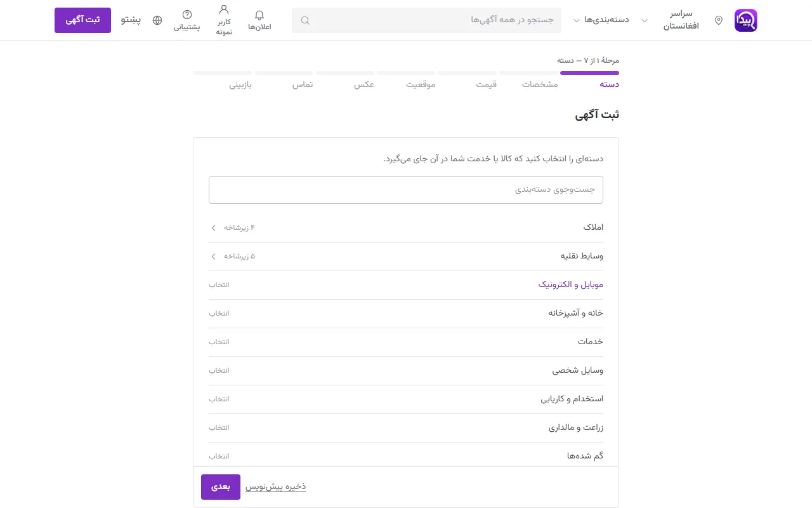Click ذخیره پیش‌نویس save draft link
This screenshot has height=508, width=812.
(x=276, y=486)
